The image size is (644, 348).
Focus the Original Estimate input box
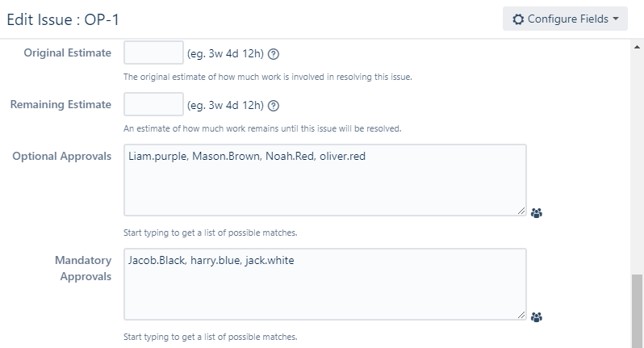153,53
